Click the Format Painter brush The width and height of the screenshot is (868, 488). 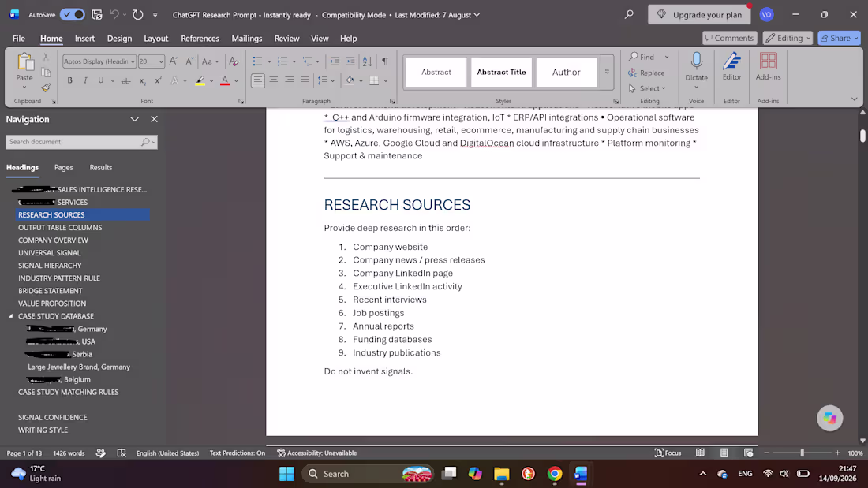46,88
